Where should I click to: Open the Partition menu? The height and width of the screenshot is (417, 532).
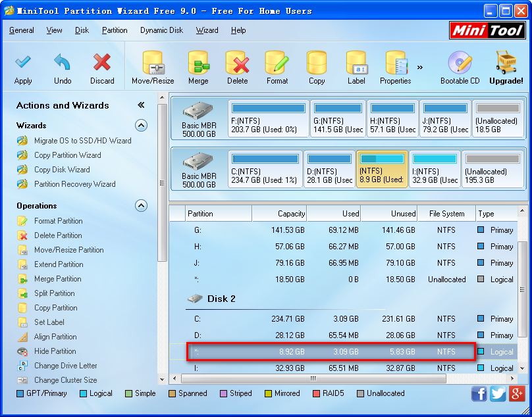(x=115, y=30)
